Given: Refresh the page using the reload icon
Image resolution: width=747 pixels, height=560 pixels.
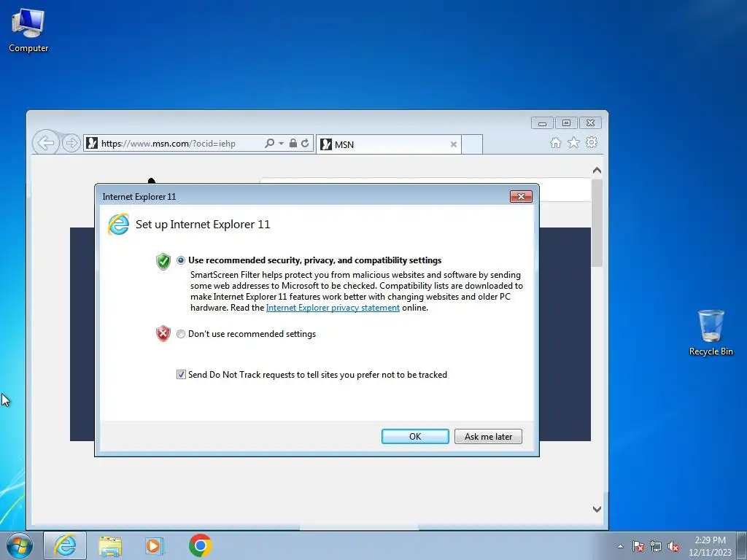Looking at the screenshot, I should click(305, 143).
